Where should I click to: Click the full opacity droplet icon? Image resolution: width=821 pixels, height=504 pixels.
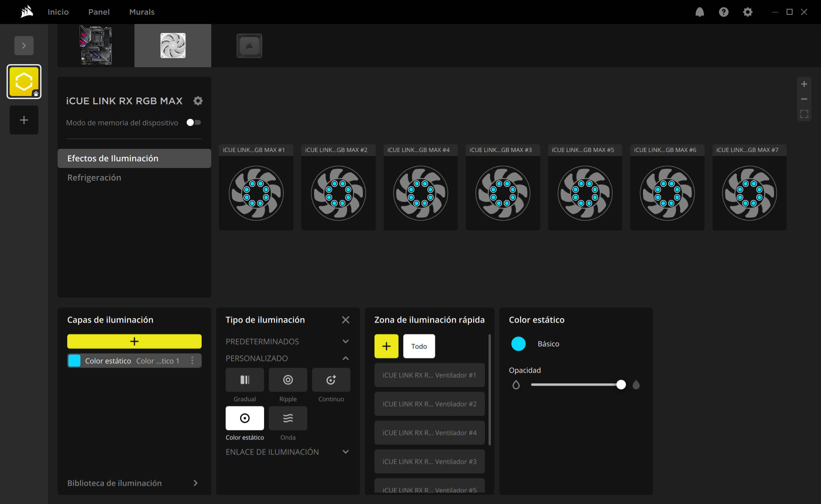[636, 385]
